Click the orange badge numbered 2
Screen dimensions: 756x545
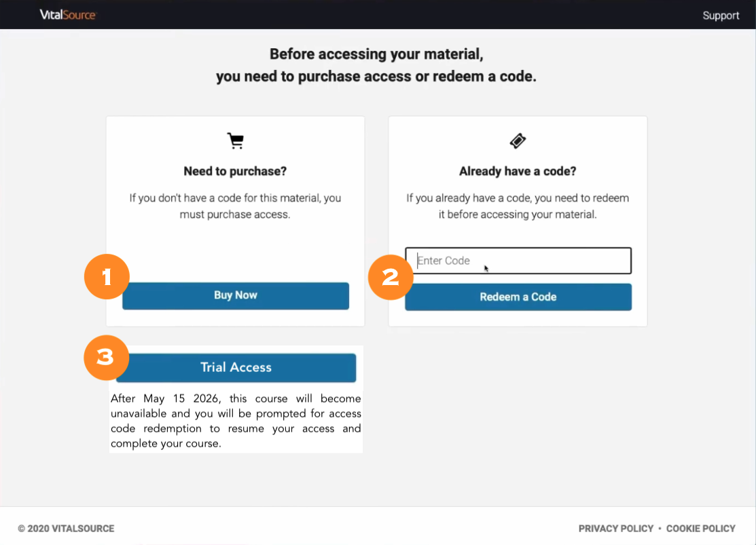point(391,277)
